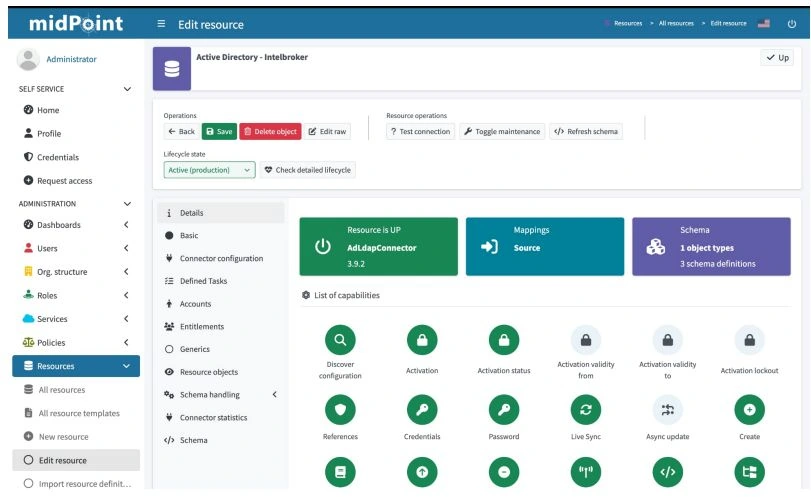Click the Refresh schema button

pos(585,131)
